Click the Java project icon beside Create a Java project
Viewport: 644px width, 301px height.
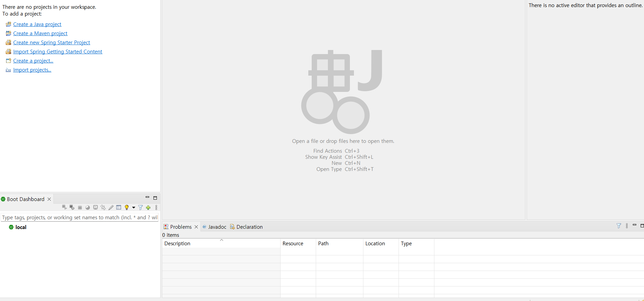coord(8,24)
